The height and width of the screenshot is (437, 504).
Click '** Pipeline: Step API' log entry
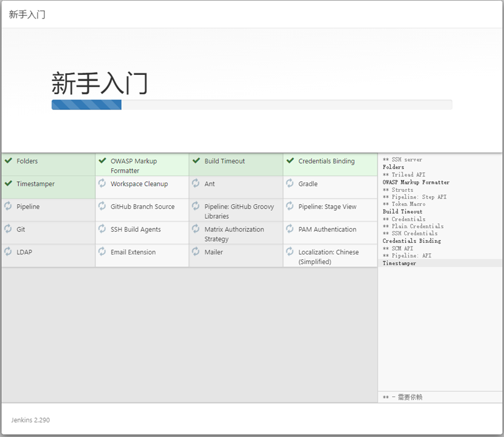click(414, 197)
